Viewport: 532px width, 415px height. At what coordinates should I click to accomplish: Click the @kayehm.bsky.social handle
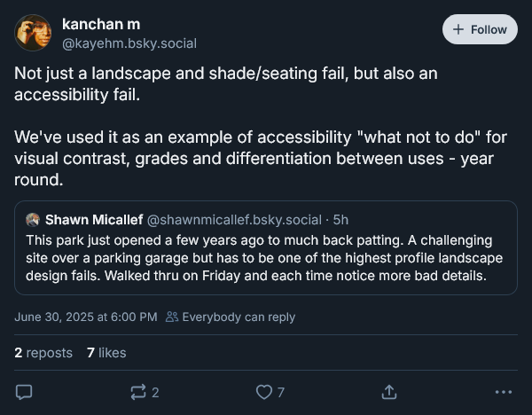[x=129, y=43]
